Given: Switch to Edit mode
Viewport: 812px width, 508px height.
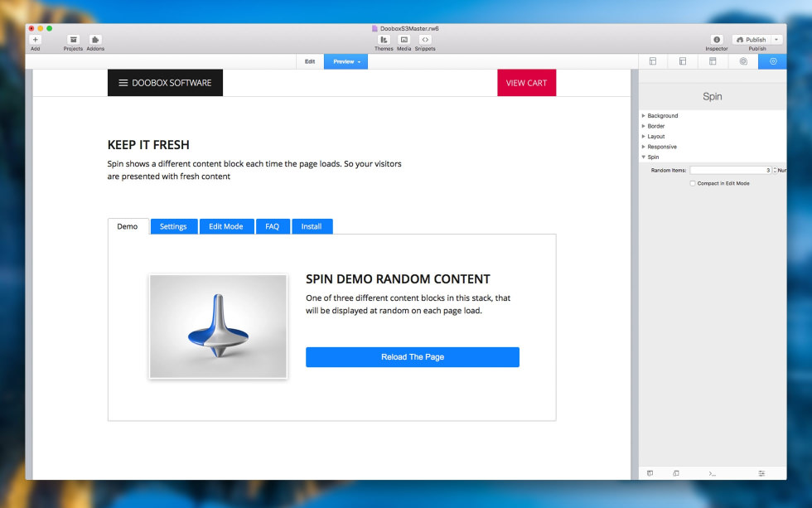Looking at the screenshot, I should 310,61.
